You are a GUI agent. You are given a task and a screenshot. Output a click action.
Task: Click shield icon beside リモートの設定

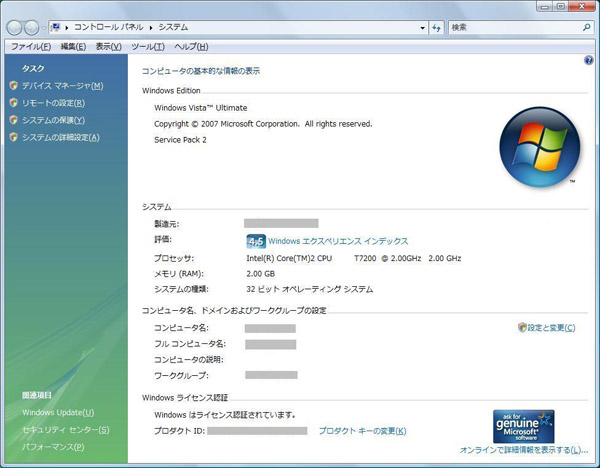(14, 103)
